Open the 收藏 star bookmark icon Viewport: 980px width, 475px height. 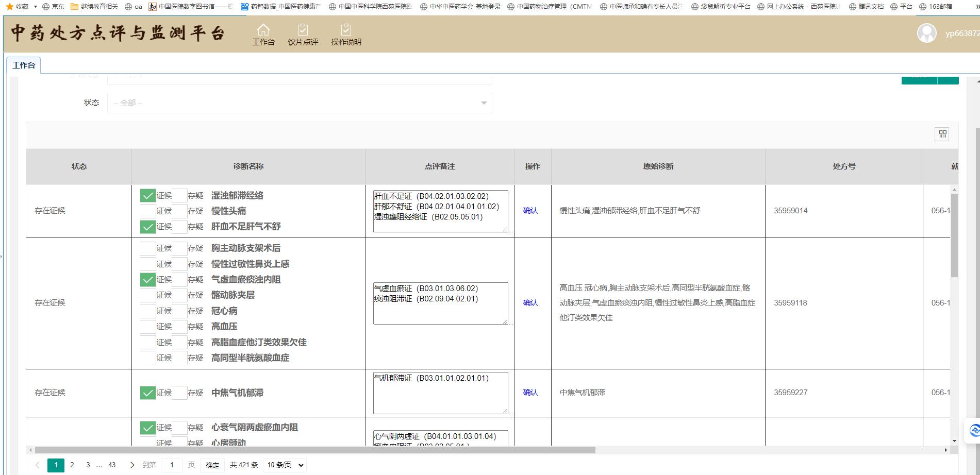click(x=9, y=7)
